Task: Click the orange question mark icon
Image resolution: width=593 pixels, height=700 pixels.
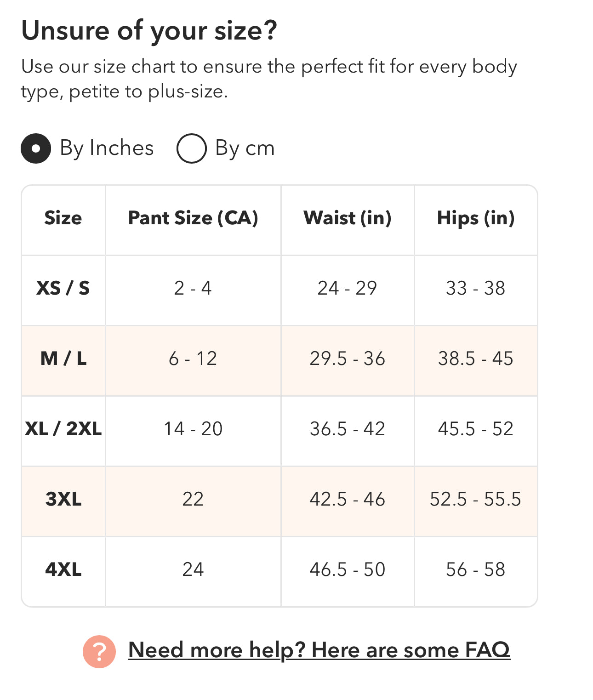Action: 99,651
